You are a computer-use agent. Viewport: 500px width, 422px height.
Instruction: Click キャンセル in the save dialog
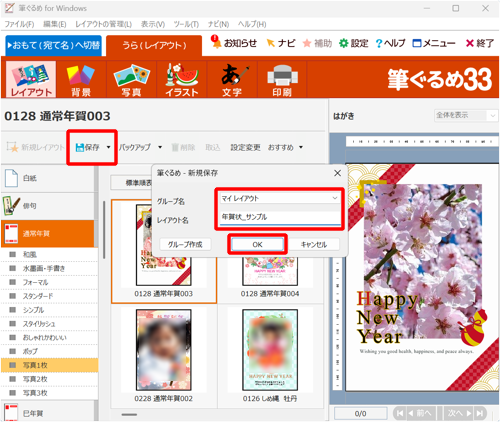[314, 245]
